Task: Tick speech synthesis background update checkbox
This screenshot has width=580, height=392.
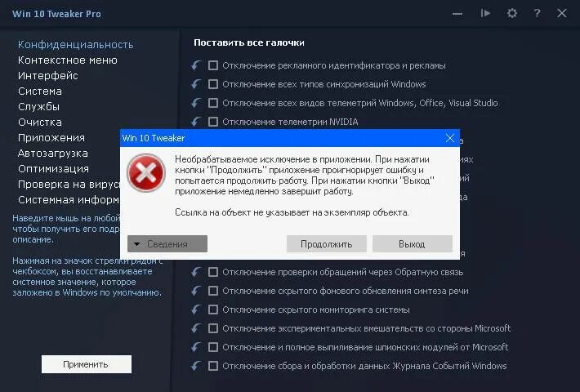Action: 213,291
